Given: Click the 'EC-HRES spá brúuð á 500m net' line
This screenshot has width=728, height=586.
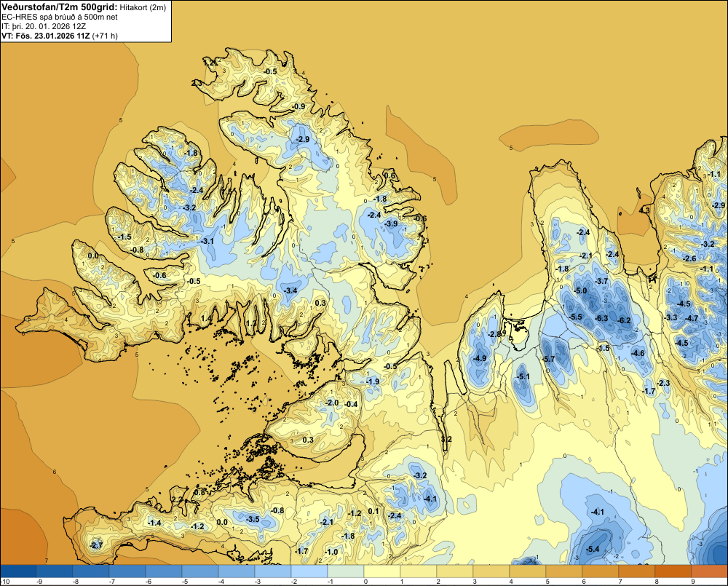Looking at the screenshot, I should tap(60, 17).
